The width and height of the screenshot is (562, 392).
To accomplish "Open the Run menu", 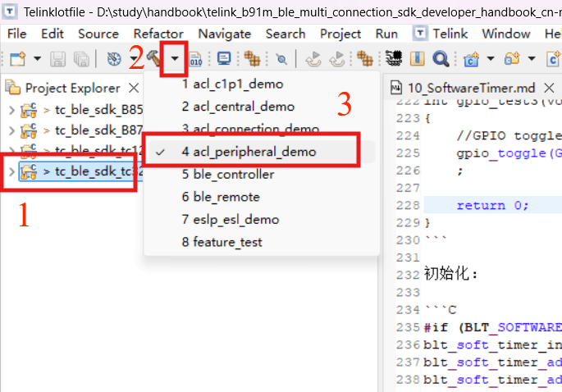I will click(x=386, y=34).
